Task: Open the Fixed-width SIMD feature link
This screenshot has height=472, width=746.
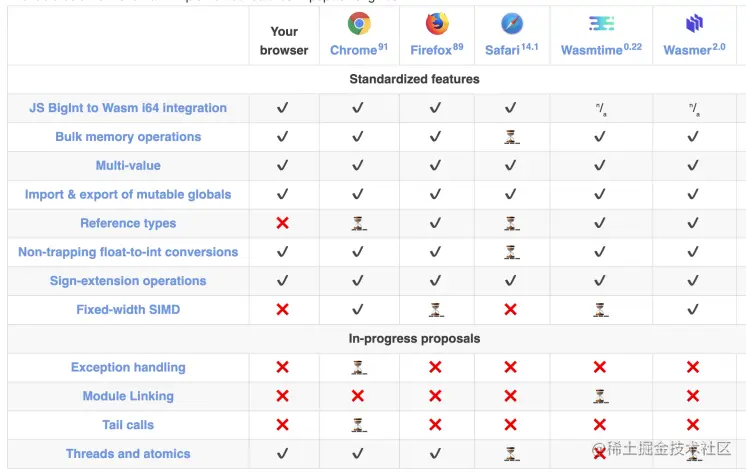Action: click(x=128, y=310)
